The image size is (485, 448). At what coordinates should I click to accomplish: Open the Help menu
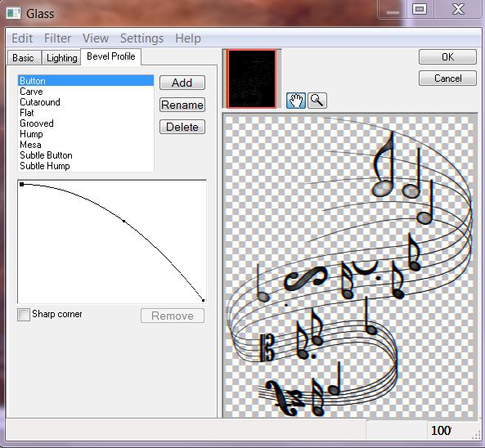click(x=188, y=38)
